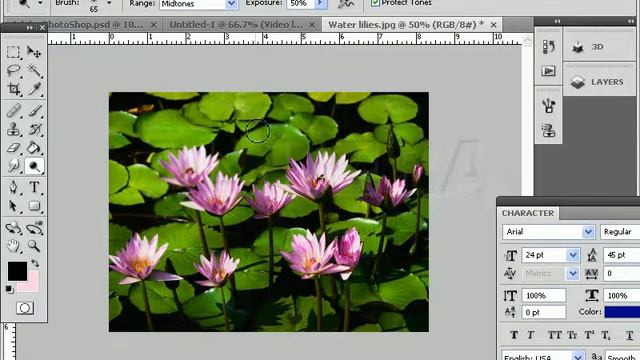Select the Eraser tool
Screen dimensions: 640x360
tap(13, 147)
